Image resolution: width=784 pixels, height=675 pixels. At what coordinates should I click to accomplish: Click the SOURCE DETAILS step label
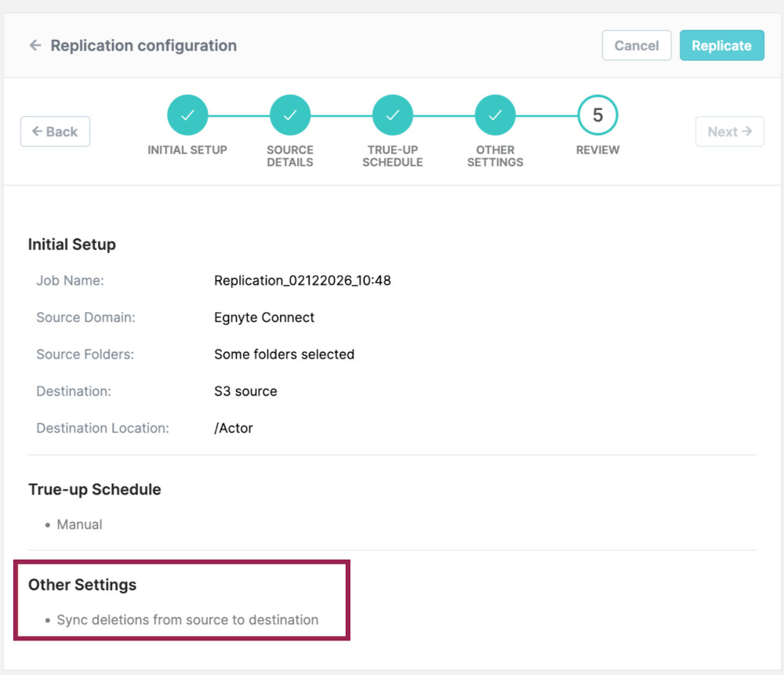pyautogui.click(x=290, y=156)
